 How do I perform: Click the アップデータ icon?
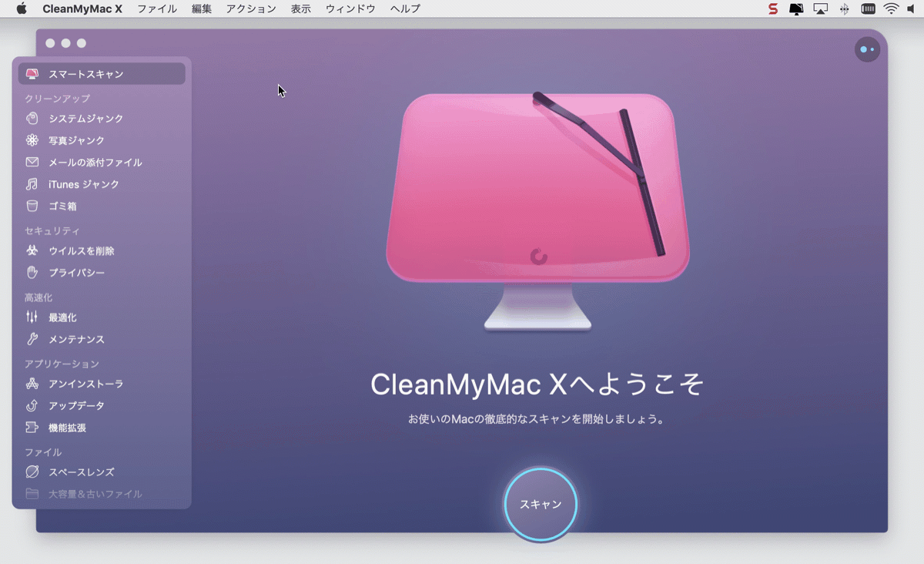[x=32, y=405]
